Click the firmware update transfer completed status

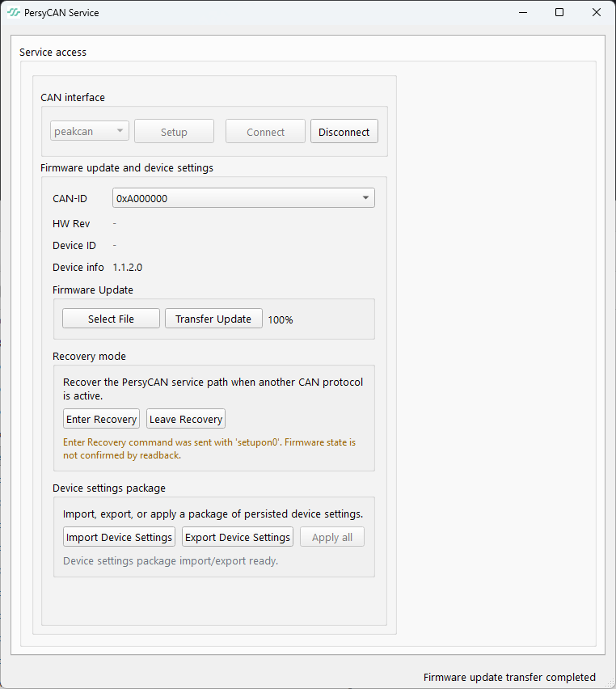[509, 677]
